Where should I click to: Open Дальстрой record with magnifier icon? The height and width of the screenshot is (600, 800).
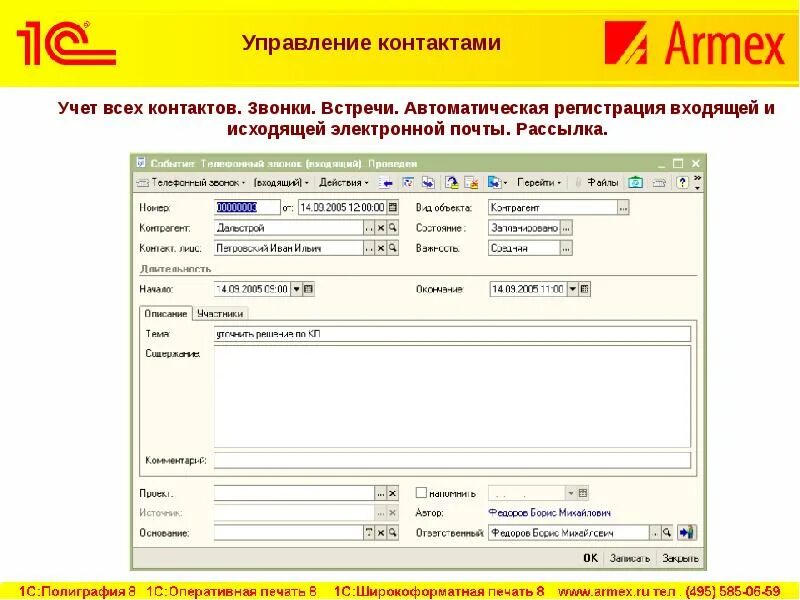point(392,228)
